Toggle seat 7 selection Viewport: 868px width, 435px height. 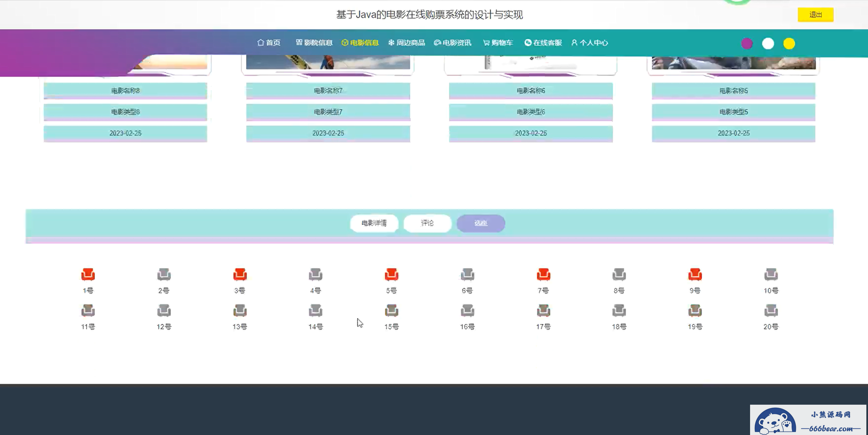[x=543, y=275]
